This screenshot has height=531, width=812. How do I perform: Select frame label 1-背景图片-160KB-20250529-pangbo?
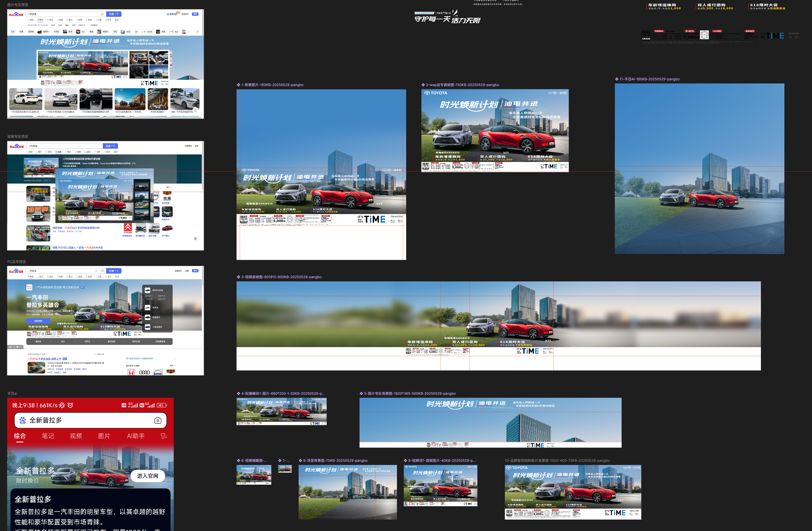[272, 85]
